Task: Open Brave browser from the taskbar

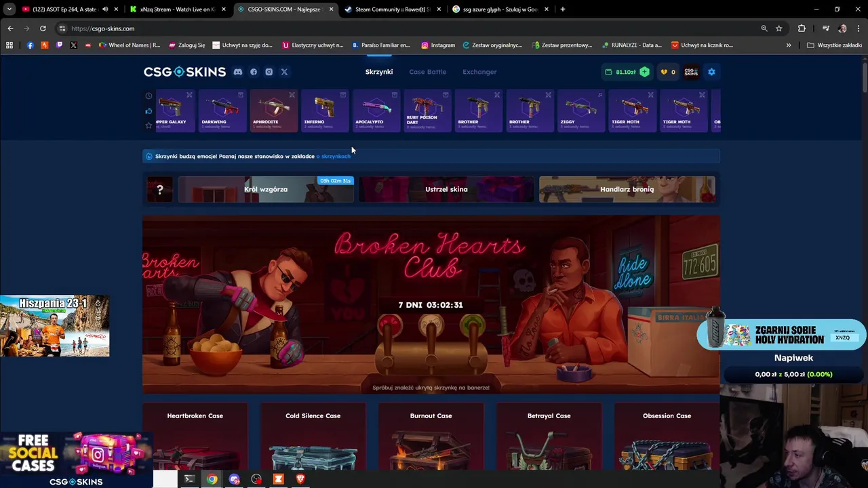Action: coord(300,479)
